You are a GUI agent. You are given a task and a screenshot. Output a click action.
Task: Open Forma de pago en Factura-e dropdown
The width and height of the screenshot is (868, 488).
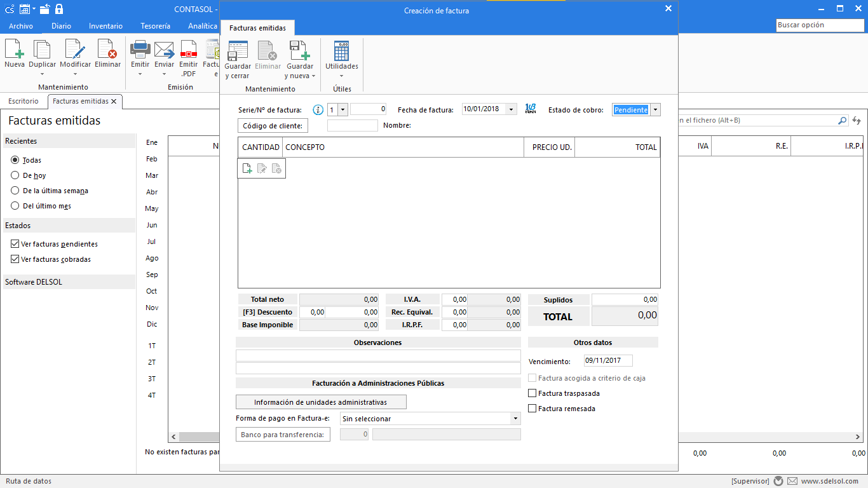(x=515, y=419)
